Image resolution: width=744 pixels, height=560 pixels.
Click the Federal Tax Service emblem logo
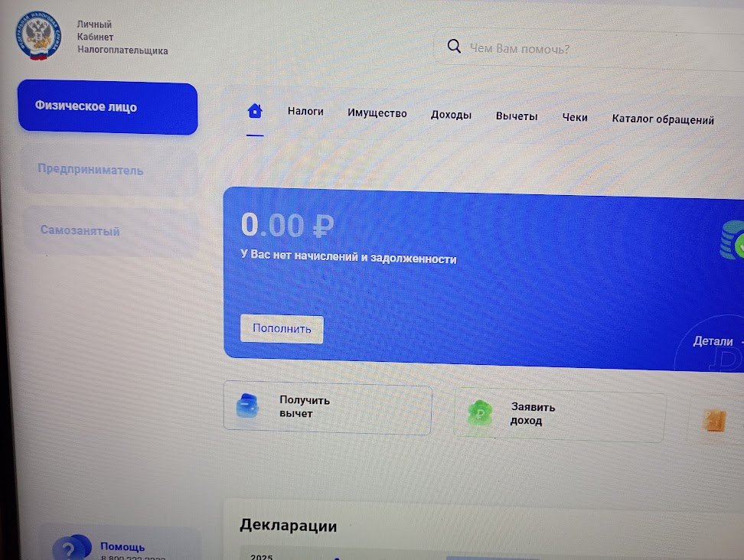tap(39, 36)
